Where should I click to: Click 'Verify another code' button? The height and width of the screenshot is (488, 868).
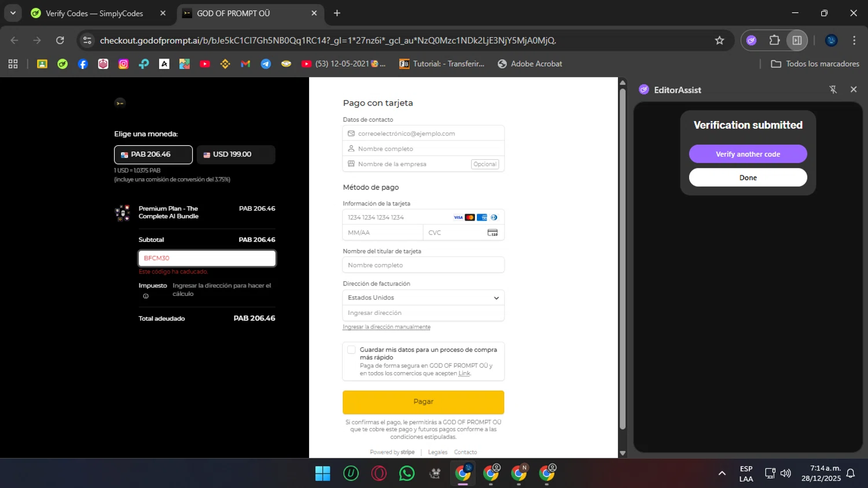coord(748,154)
